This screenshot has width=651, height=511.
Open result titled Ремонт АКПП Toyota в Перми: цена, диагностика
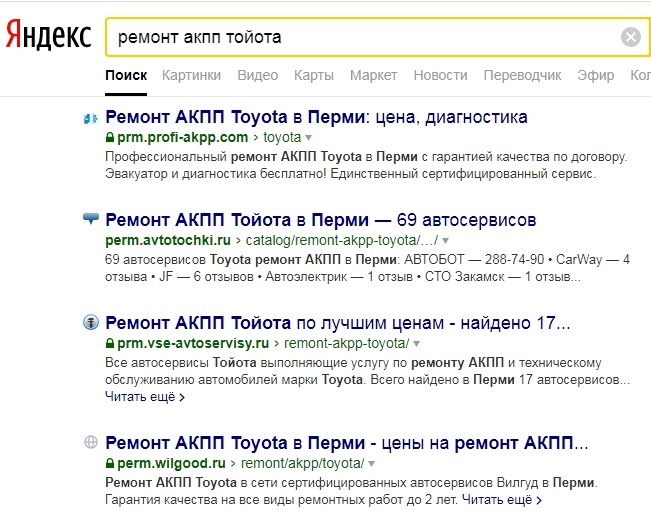coord(316,117)
